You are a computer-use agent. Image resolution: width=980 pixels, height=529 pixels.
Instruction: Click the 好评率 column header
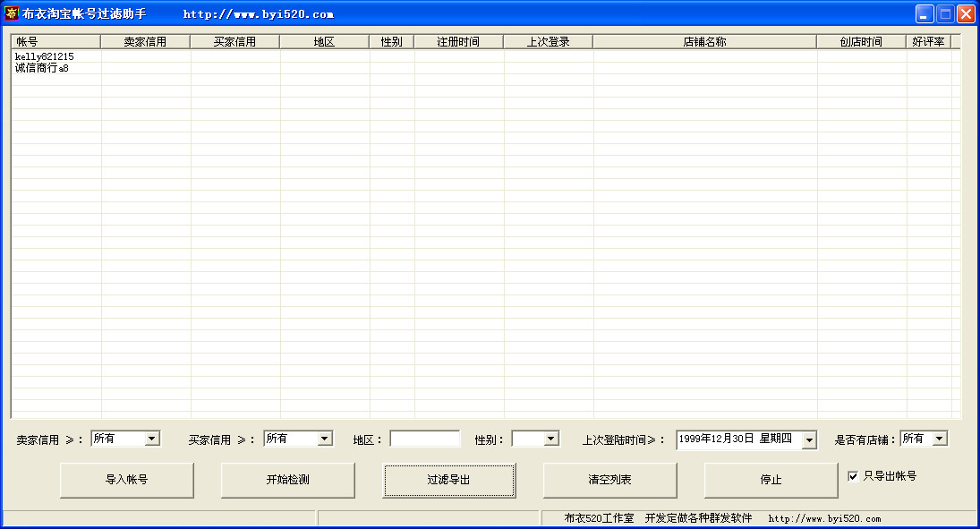point(929,42)
